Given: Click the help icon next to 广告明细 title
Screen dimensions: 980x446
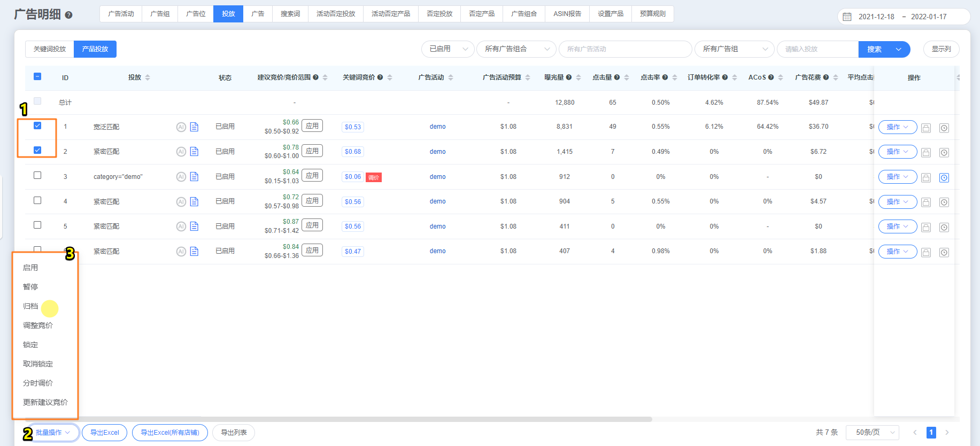Looking at the screenshot, I should pos(68,15).
